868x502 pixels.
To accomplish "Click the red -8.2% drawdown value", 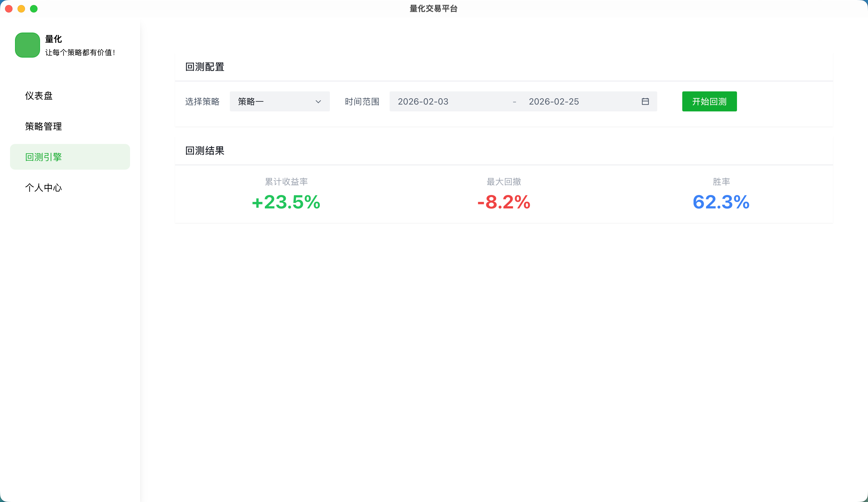I will (503, 203).
